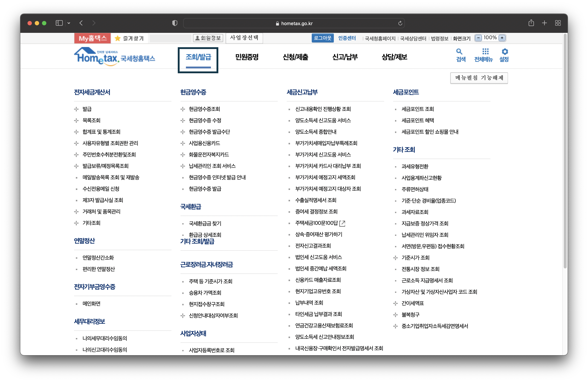Switch to the 민원증명 tab
Screen dimensions: 588x382
(x=247, y=57)
